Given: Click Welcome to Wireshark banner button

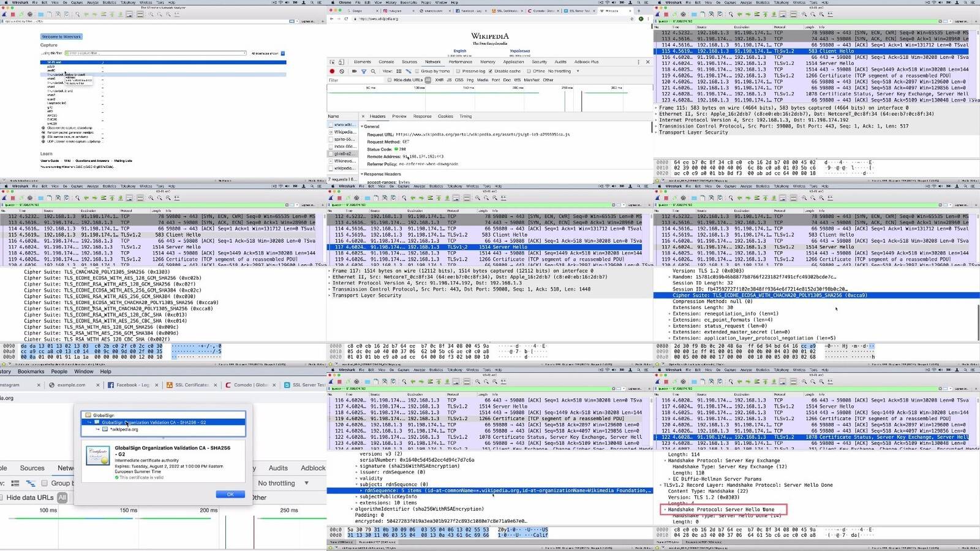Looking at the screenshot, I should pyautogui.click(x=61, y=37).
